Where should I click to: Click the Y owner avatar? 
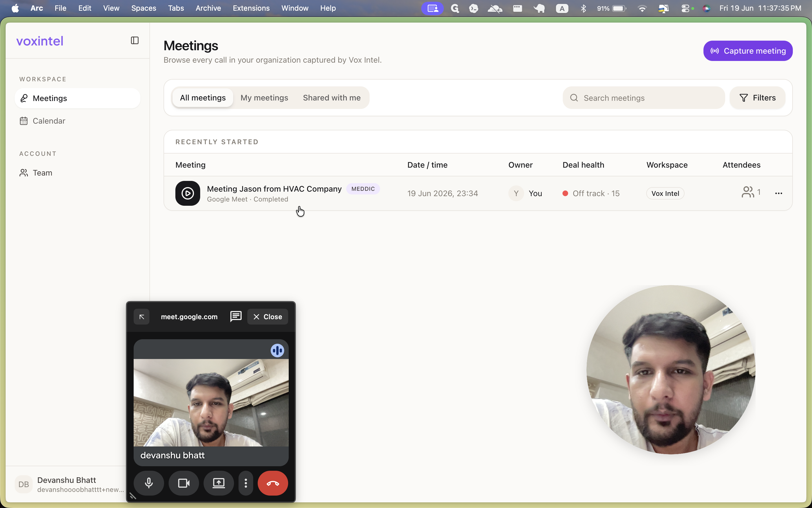coord(516,193)
